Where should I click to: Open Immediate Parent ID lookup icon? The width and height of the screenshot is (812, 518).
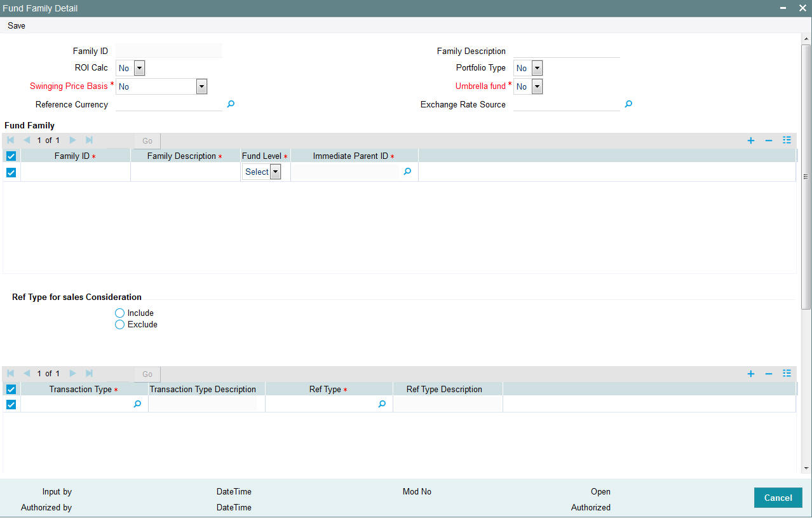tap(407, 171)
